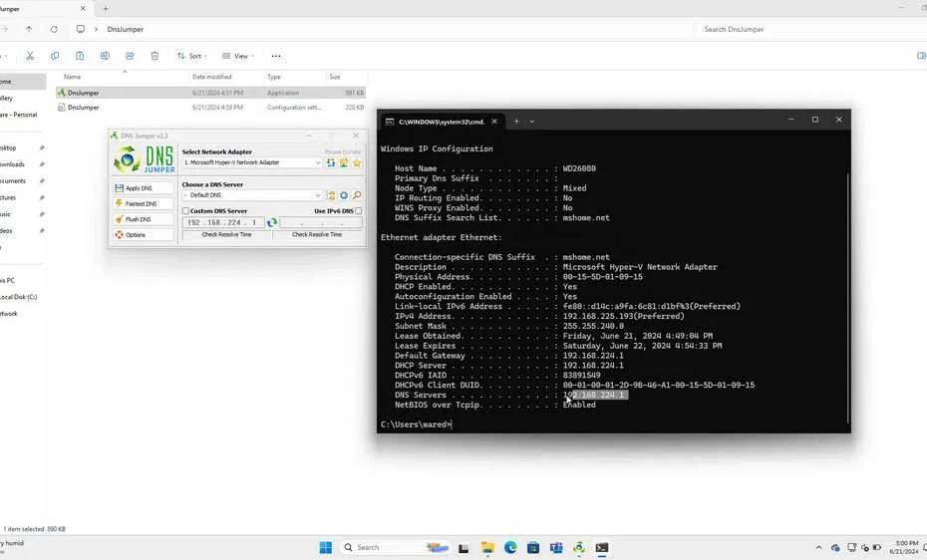The image size is (927, 560).
Task: Click the left Check Resolve Time button
Action: 226,234
